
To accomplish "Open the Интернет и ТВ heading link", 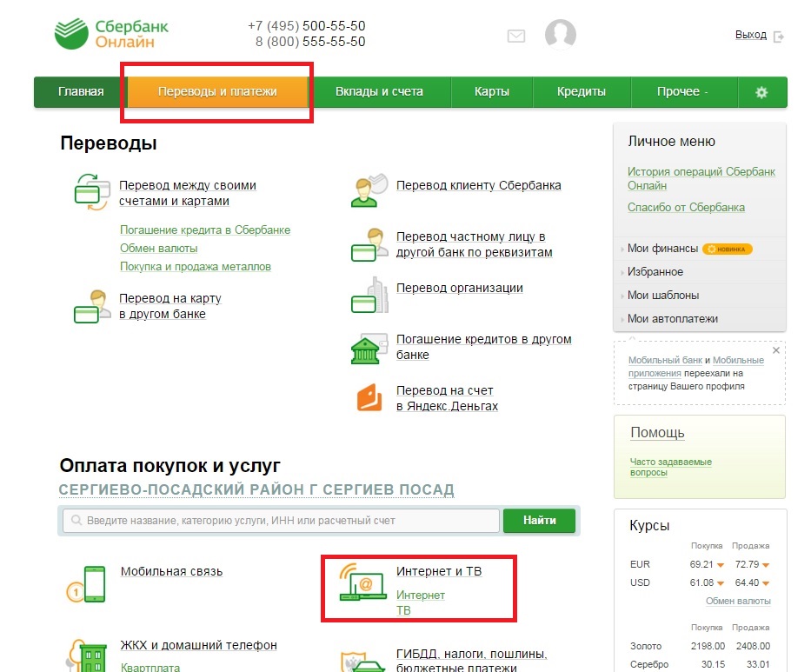I will coord(439,572).
